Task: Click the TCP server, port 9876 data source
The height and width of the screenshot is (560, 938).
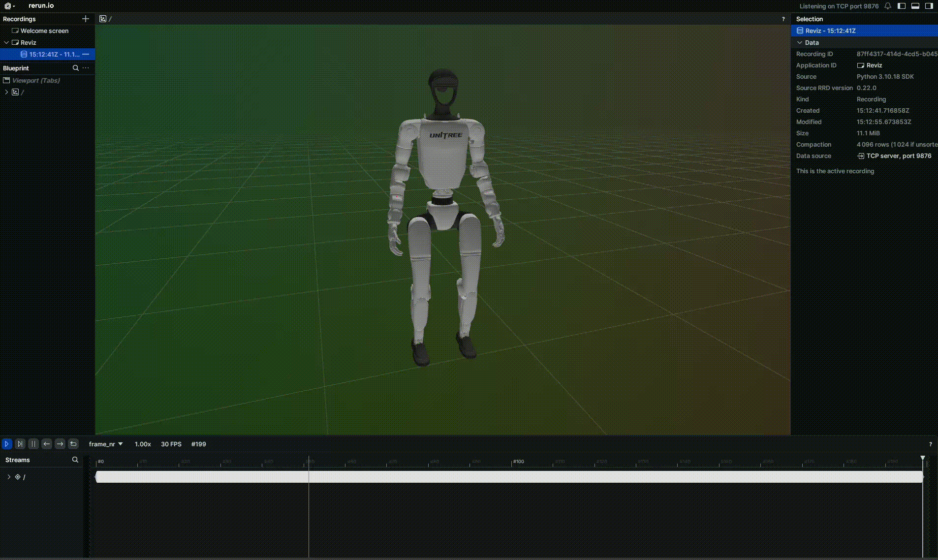Action: coord(898,156)
